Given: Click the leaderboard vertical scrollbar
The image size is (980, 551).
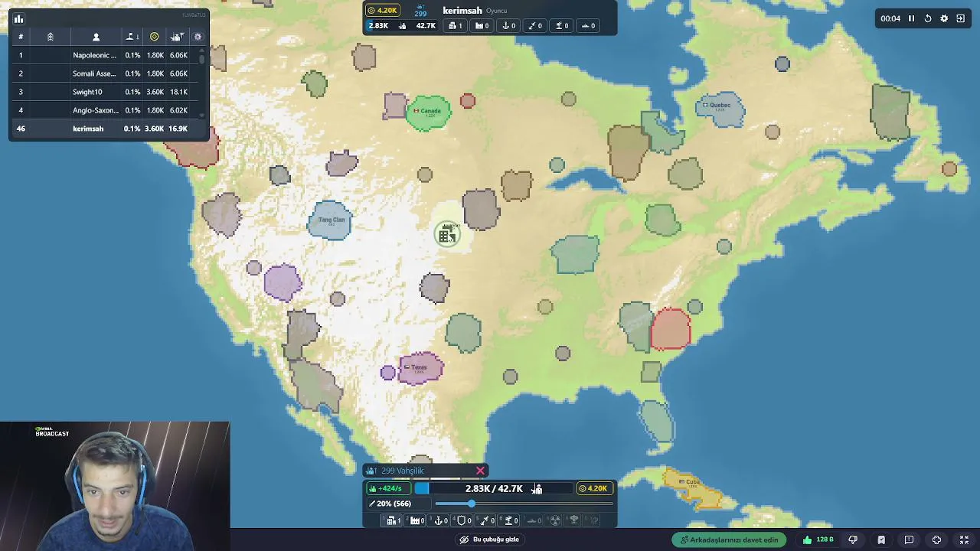Looking at the screenshot, I should [202, 82].
